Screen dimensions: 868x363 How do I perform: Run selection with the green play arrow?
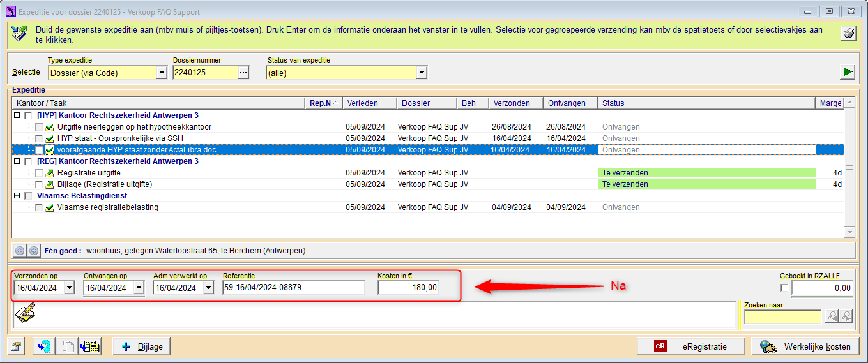848,72
